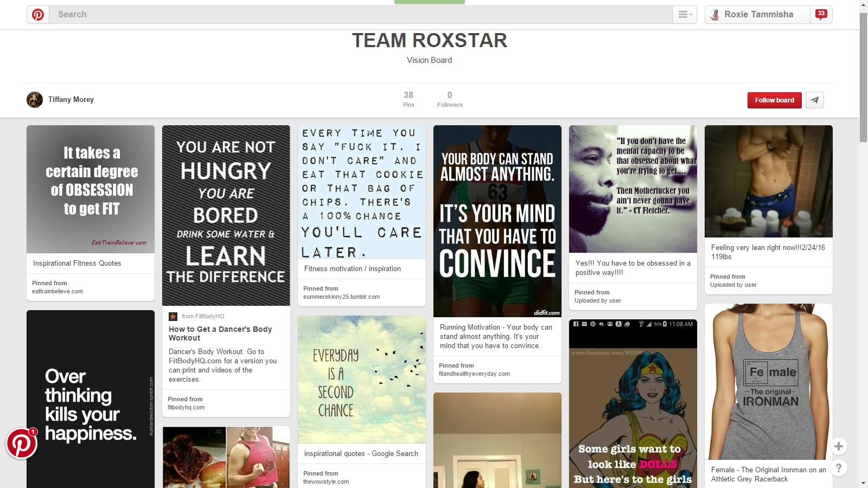The width and height of the screenshot is (868, 488).
Task: Click the 'Running Motivation' pin description
Action: (496, 337)
